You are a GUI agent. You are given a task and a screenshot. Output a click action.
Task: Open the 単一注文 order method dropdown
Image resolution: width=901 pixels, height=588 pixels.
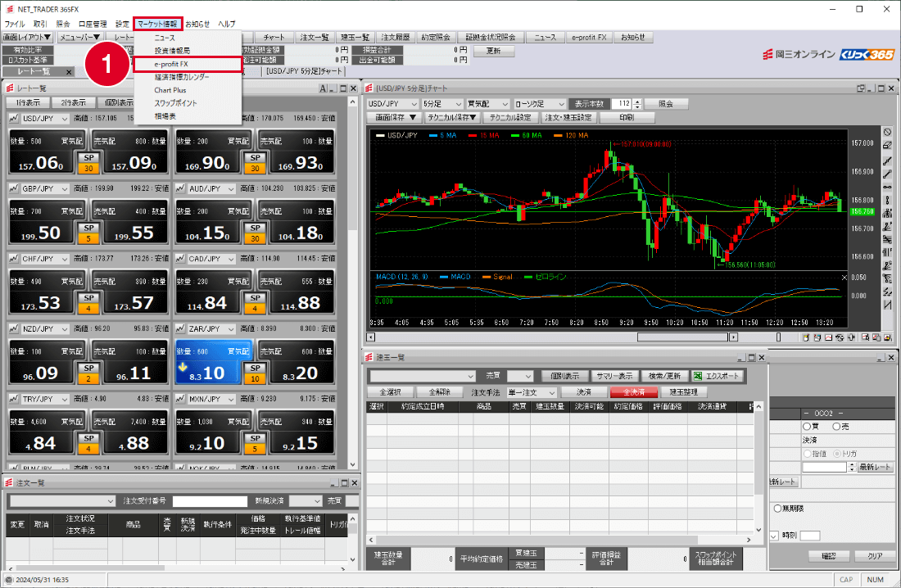point(532,392)
